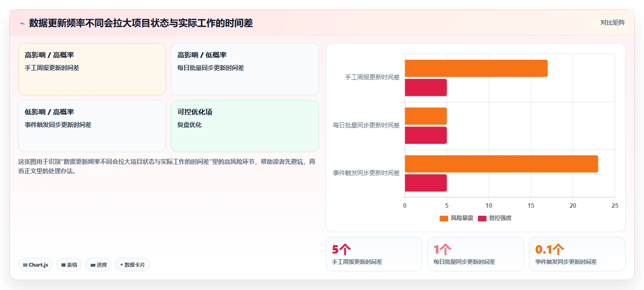The width and height of the screenshot is (644, 290).
Task: Click the 对比矩阵 label in the header
Action: [x=612, y=22]
